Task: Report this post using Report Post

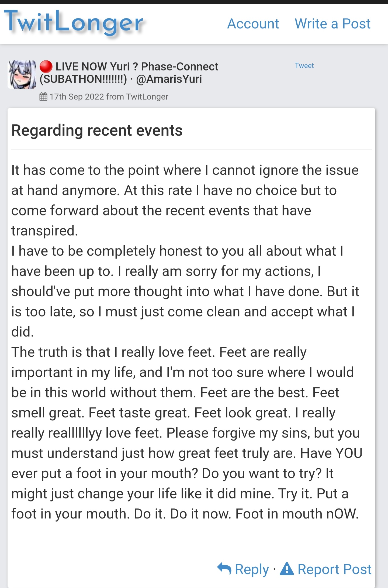Action: coord(334,569)
